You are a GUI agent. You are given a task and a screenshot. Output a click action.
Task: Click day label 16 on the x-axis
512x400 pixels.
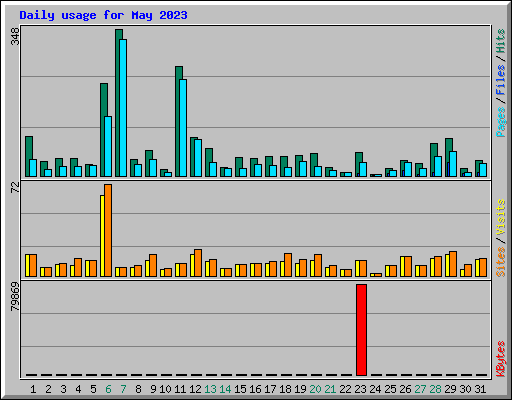[255, 389]
